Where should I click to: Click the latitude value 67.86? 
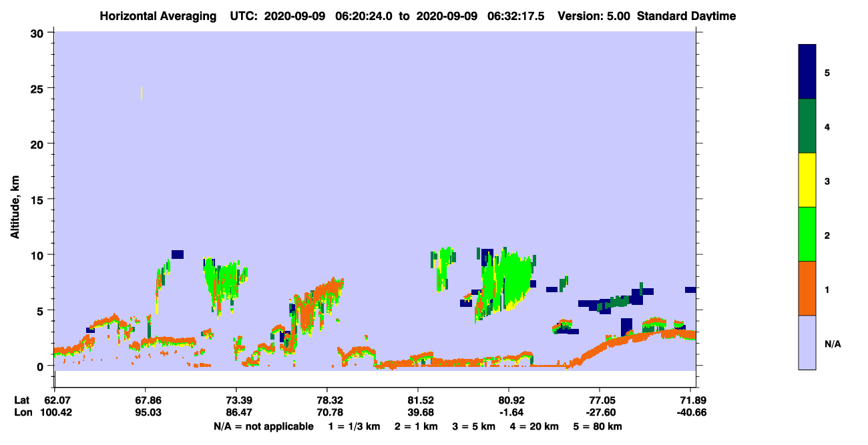point(145,400)
